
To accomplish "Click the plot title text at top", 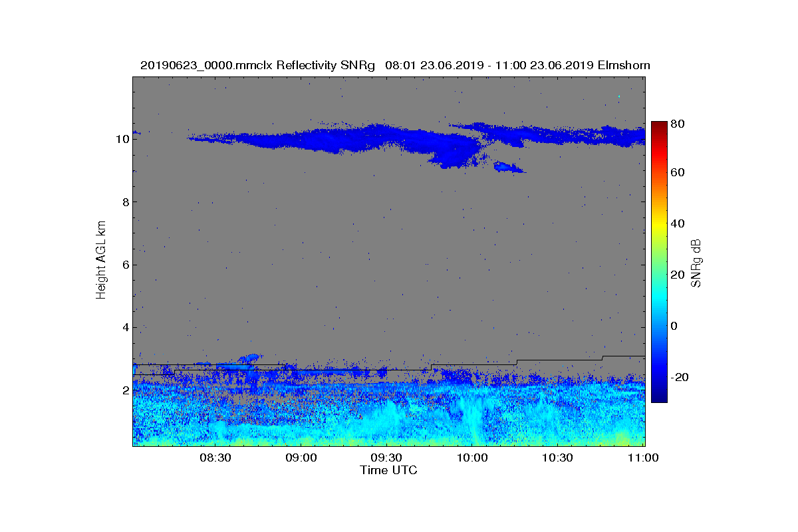I will [x=395, y=65].
